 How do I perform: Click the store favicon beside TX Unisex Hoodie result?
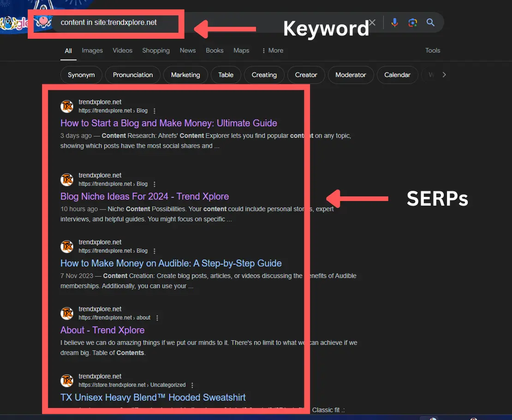coord(67,380)
